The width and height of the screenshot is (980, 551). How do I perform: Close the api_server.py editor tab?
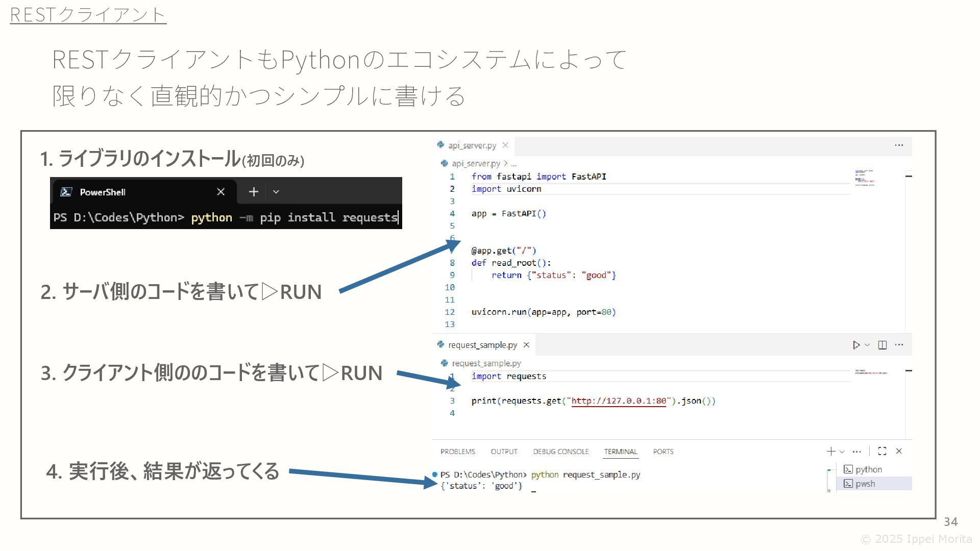click(x=505, y=145)
